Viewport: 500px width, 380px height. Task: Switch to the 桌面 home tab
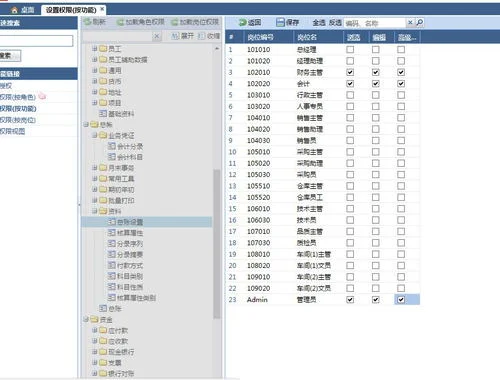coord(22,10)
